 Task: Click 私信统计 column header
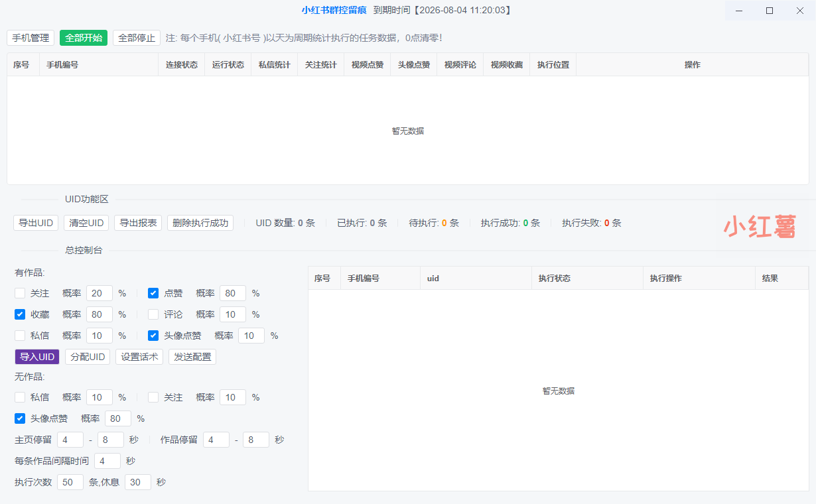coord(275,65)
